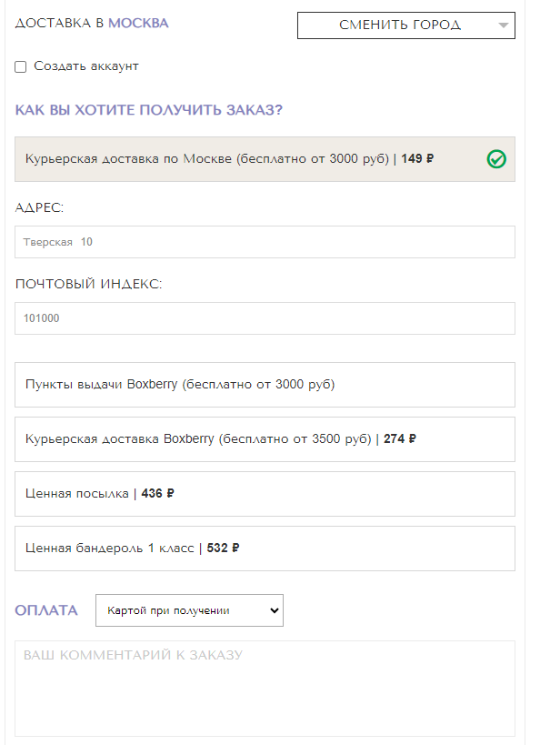Click the "Создать аккаунт" label text
The image size is (560, 745).
(x=86, y=66)
